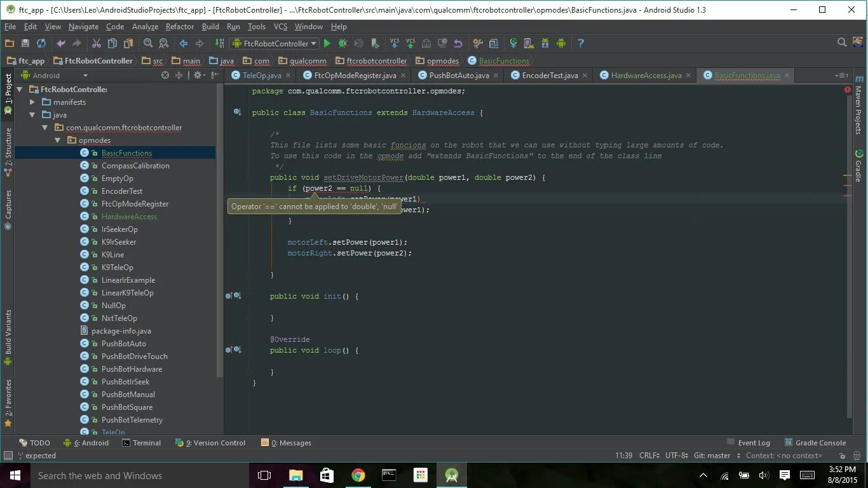Click the purple Undo arrow icon

click(x=61, y=43)
